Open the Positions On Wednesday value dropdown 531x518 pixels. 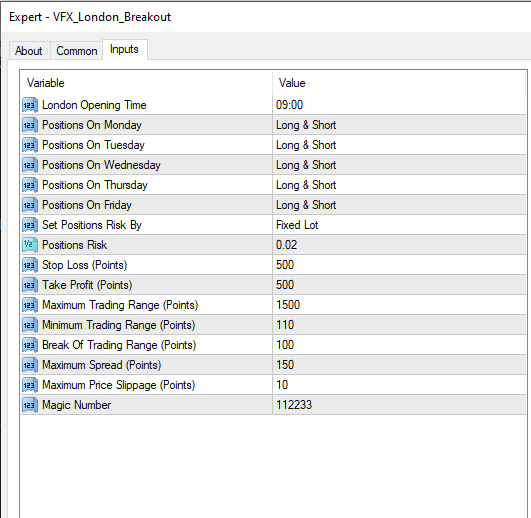pyautogui.click(x=399, y=165)
